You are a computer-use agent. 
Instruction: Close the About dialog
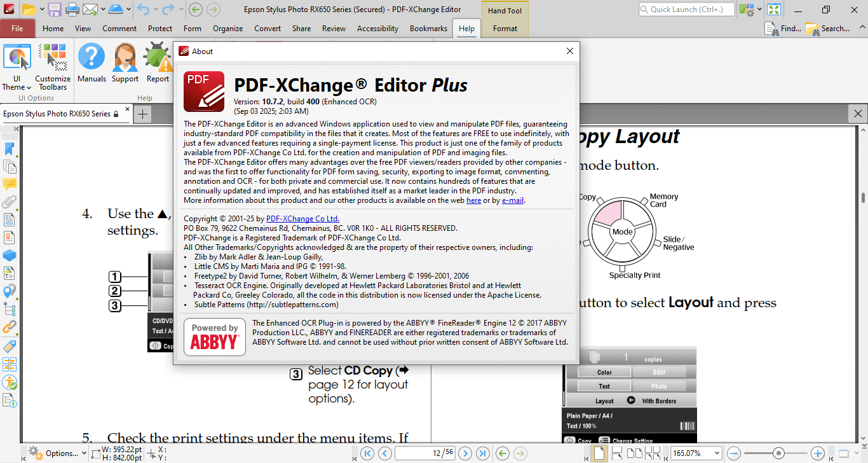pos(570,52)
